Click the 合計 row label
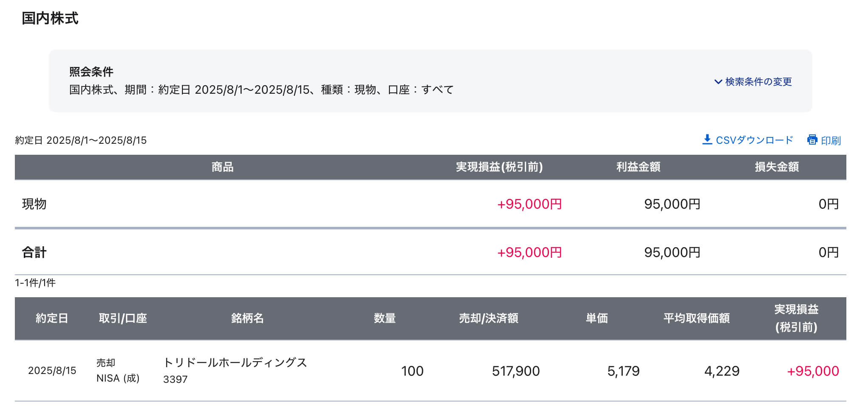This screenshot has width=868, height=410. (34, 252)
